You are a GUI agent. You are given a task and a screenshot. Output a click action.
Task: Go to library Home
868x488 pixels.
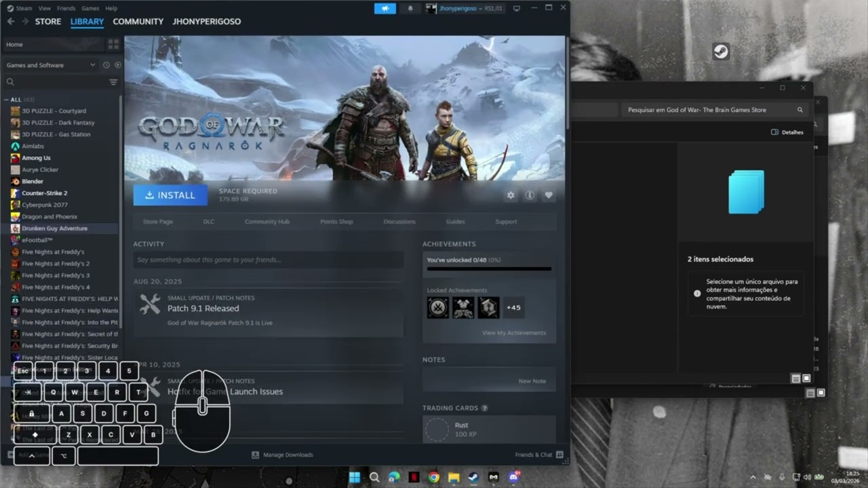click(x=53, y=44)
